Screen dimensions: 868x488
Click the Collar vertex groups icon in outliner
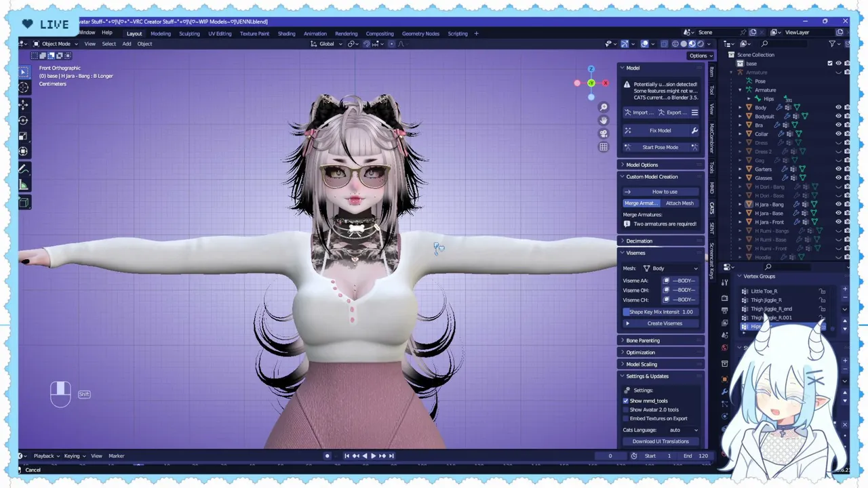(x=790, y=134)
